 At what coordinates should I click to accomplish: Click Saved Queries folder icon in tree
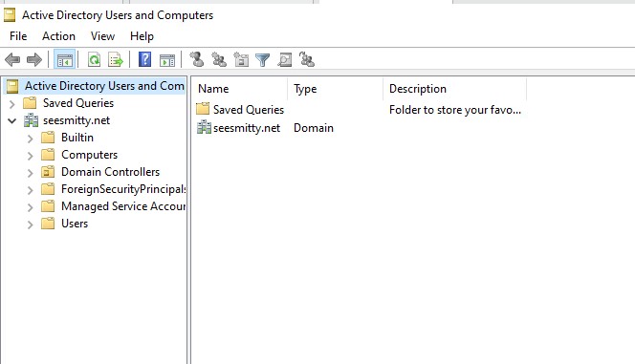[x=30, y=103]
